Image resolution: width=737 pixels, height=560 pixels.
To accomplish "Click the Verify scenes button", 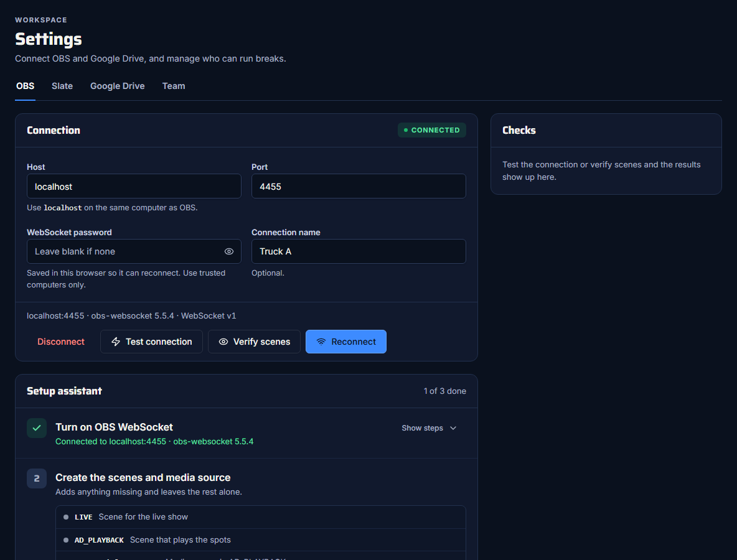I will coord(255,342).
